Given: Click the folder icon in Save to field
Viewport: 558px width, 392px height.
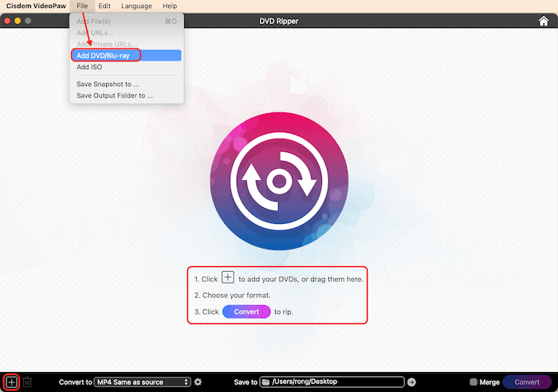Looking at the screenshot, I should [266, 382].
